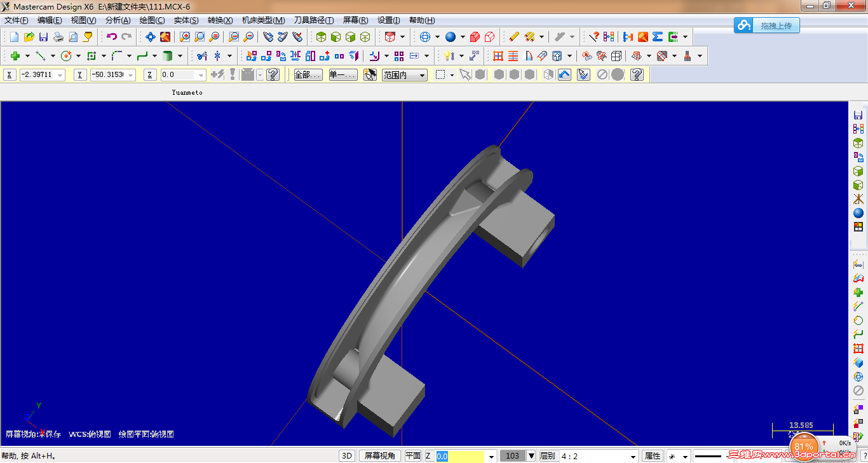Expand the X coordinate dropdown

[x=61, y=75]
